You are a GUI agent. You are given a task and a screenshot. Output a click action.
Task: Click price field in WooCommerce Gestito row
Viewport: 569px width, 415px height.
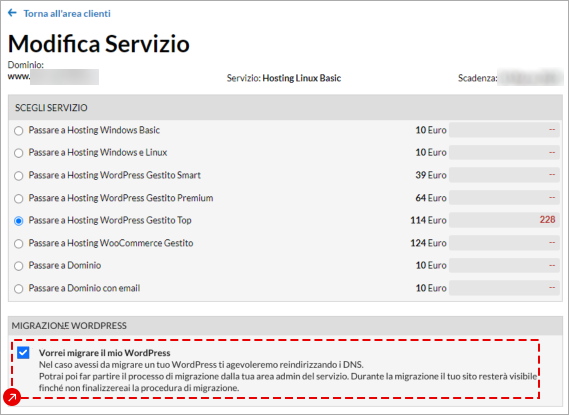pos(504,243)
